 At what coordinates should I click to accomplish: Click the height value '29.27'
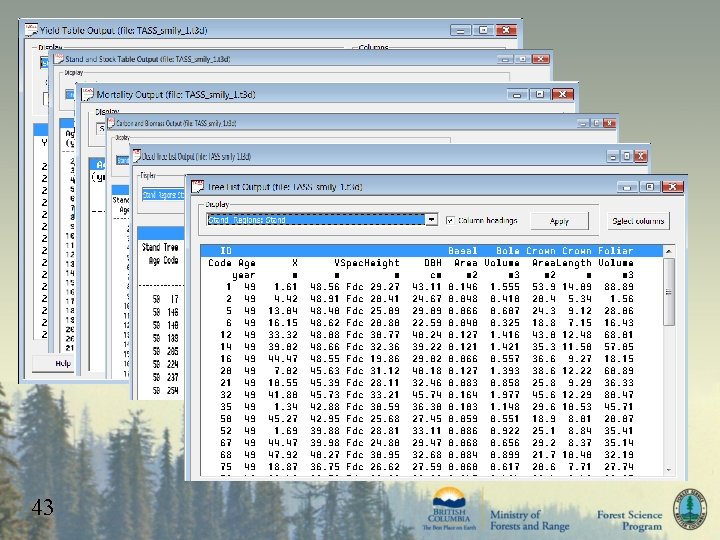pos(385,287)
